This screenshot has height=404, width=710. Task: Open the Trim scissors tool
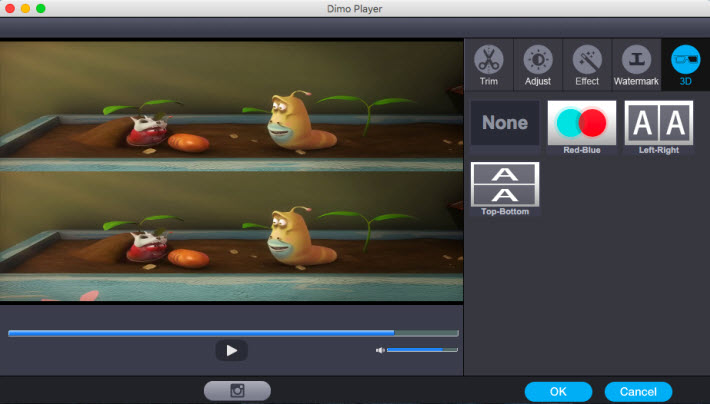[x=489, y=65]
